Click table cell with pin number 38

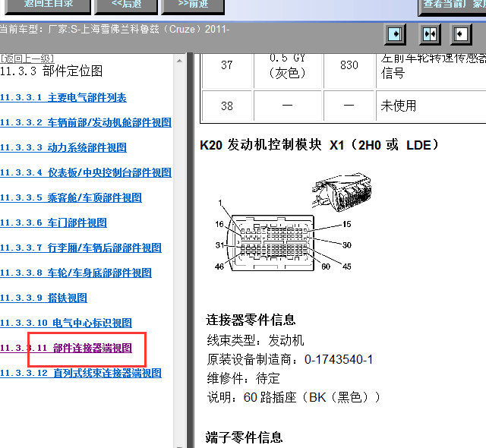(226, 106)
